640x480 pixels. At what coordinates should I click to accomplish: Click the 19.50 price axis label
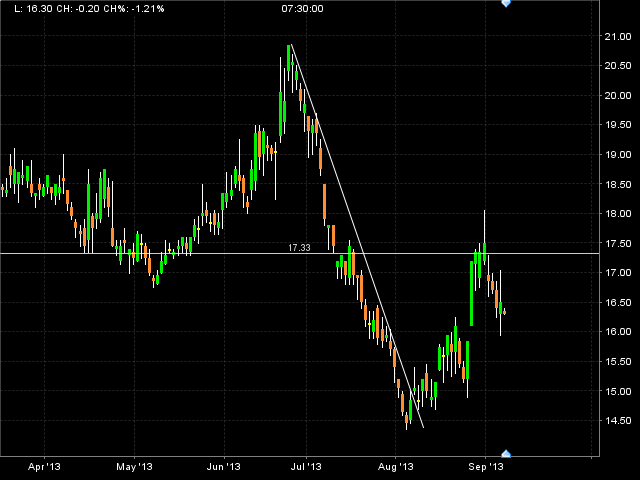(618, 125)
